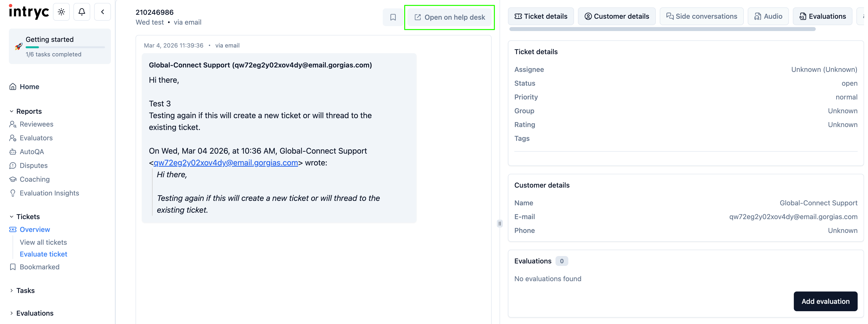Open Disputes in the sidebar
Viewport: 868px width, 324px height.
coord(33,165)
